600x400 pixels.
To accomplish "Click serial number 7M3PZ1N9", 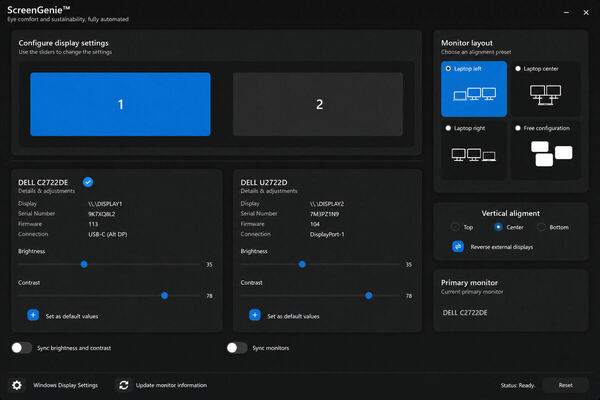I will (324, 214).
